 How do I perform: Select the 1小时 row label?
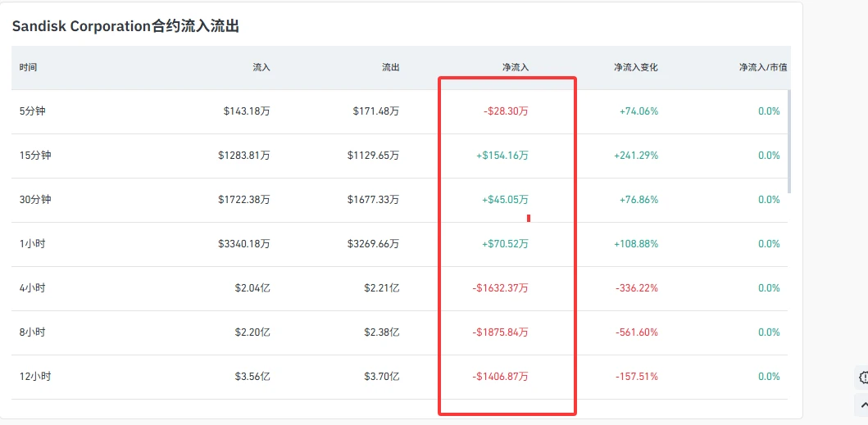[x=32, y=244]
